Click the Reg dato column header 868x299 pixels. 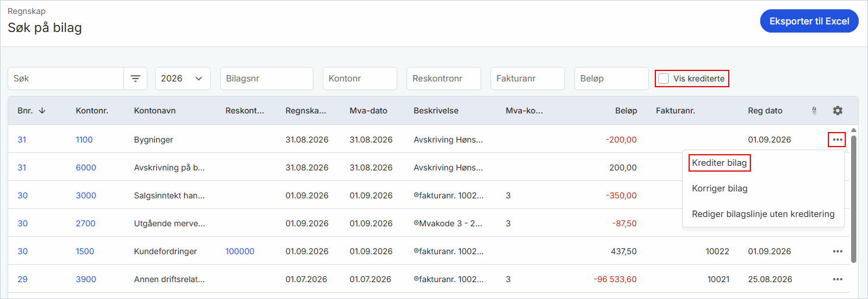(765, 111)
